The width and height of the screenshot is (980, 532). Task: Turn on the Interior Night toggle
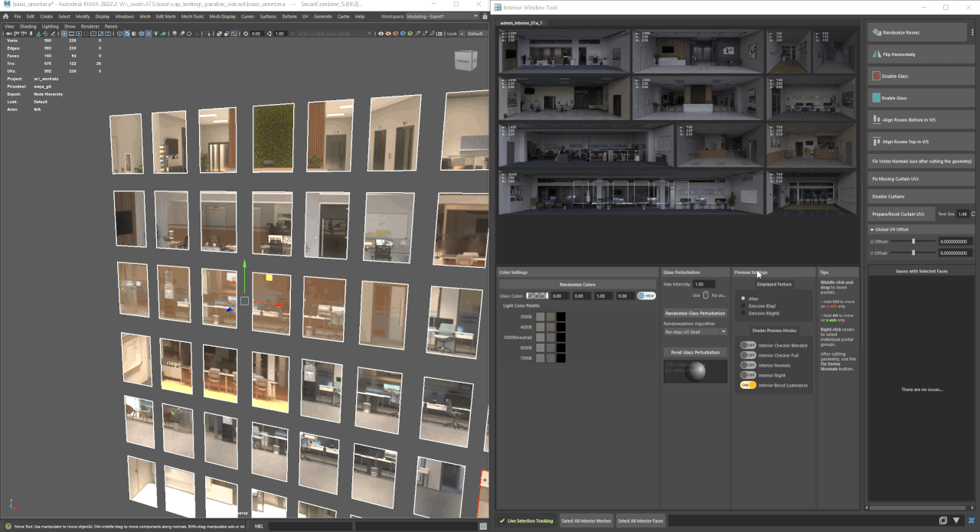(x=748, y=375)
